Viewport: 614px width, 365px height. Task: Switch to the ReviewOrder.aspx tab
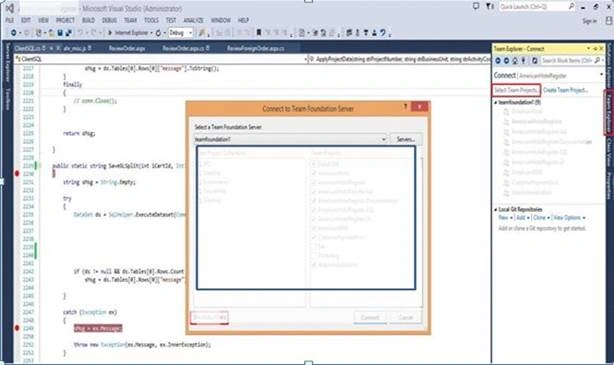point(127,48)
